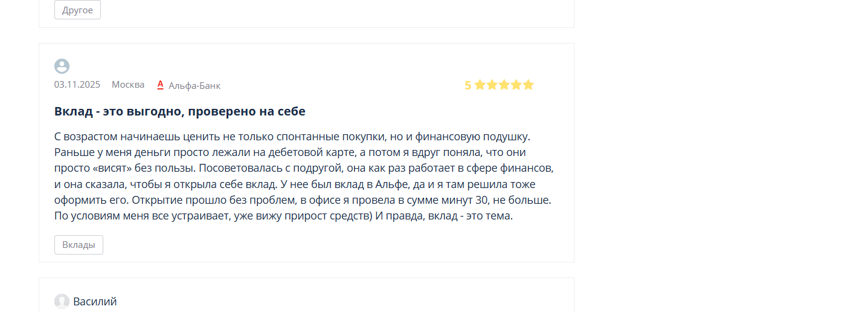
Task: Click Василий's grey avatar icon
Action: click(62, 301)
